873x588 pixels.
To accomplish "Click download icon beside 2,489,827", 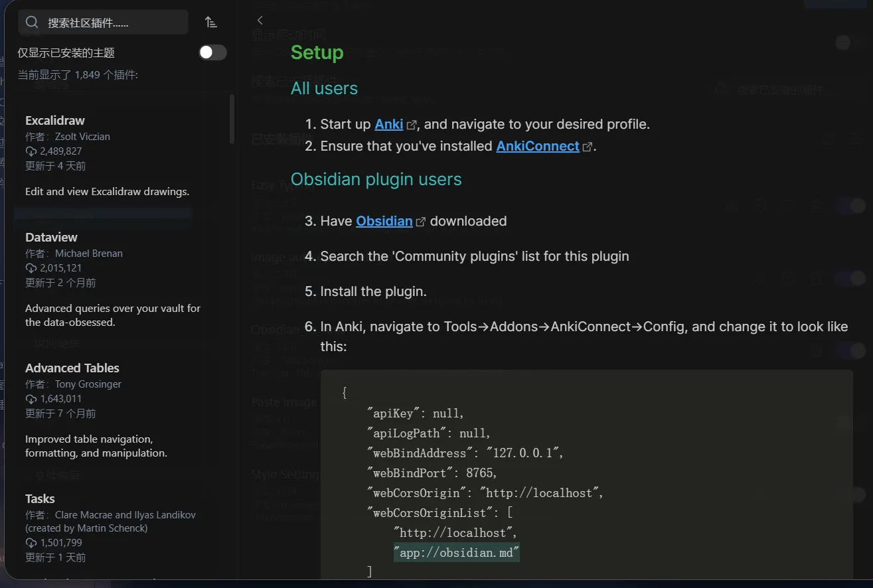I will coord(31,151).
